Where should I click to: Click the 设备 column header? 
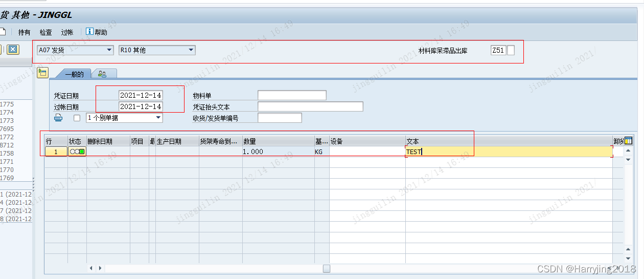367,141
